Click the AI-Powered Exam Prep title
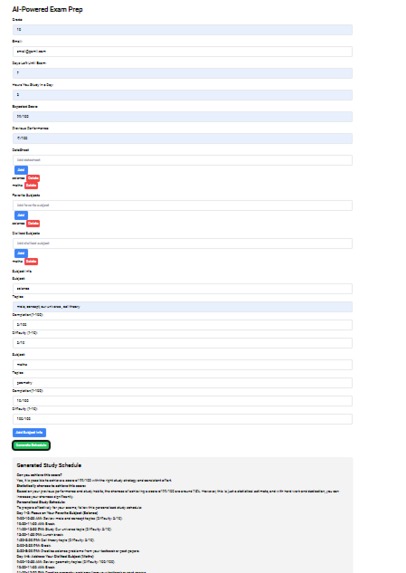The height and width of the screenshot is (573, 406). (48, 10)
